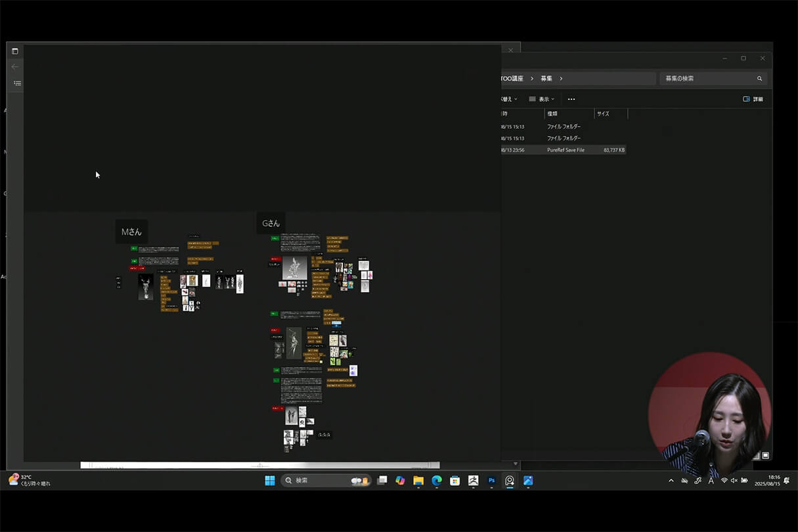Click the Mさん label on the canvas

click(131, 232)
